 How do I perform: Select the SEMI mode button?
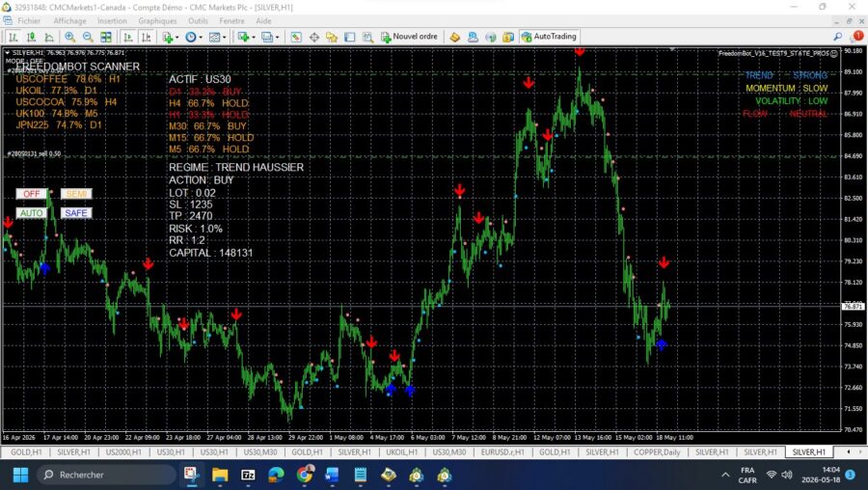(x=76, y=194)
